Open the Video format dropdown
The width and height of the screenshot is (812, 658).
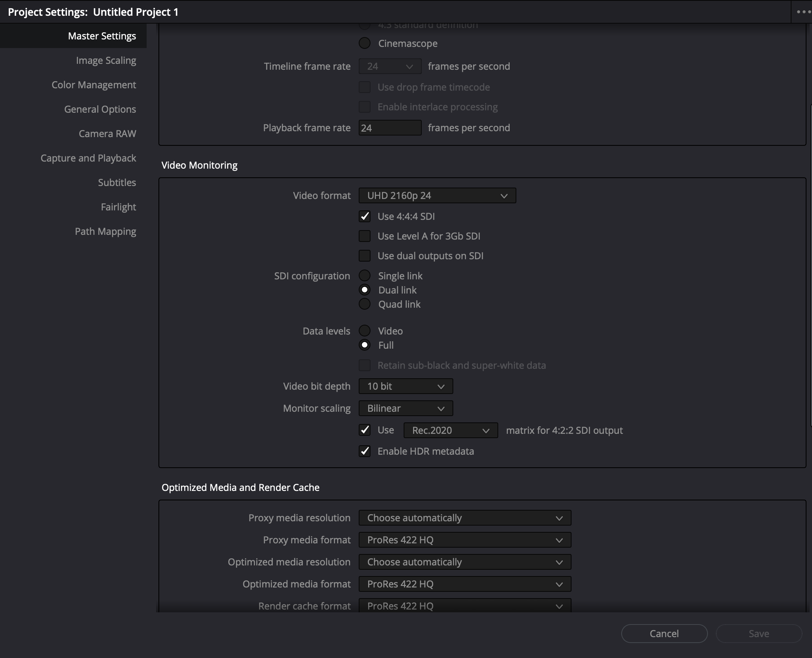click(437, 195)
